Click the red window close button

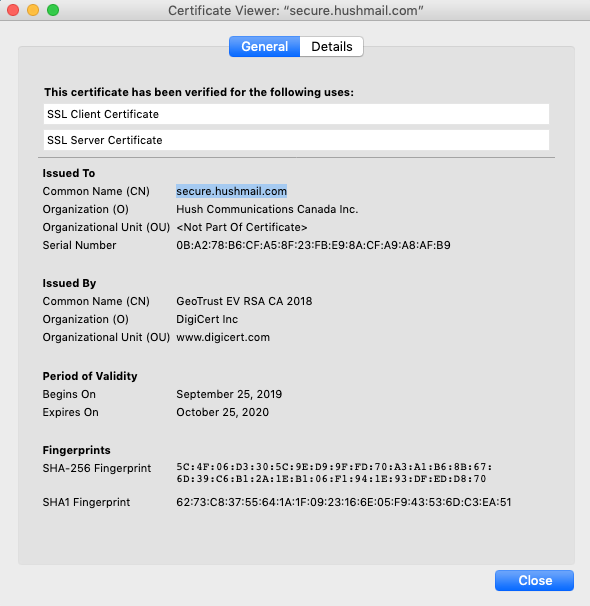(x=13, y=10)
